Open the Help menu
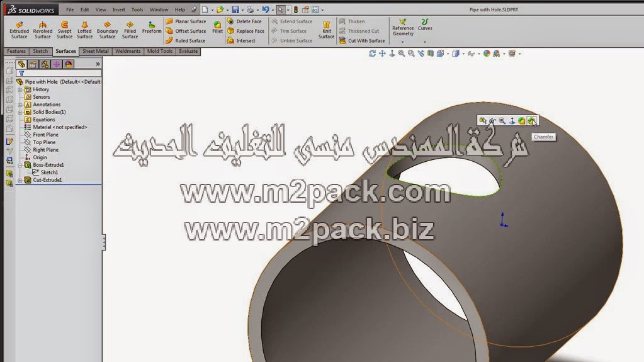 tap(180, 9)
